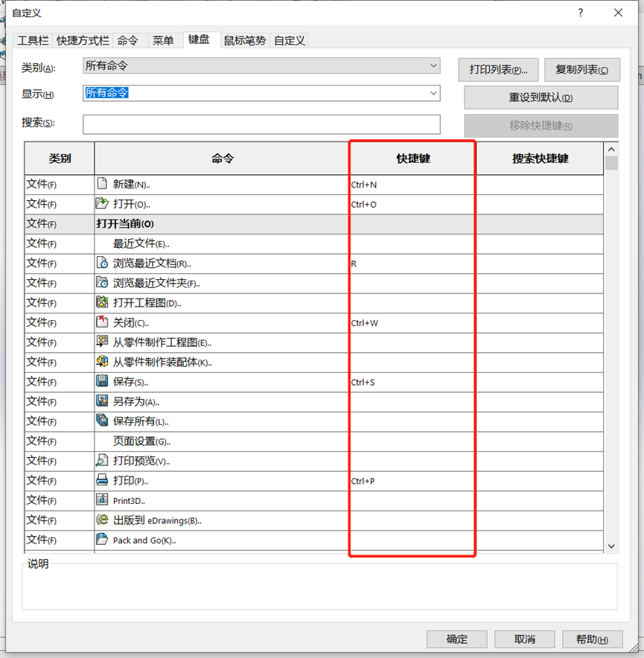The height and width of the screenshot is (658, 644).
Task: Select the 页面设置(G) command row
Action: [314, 441]
